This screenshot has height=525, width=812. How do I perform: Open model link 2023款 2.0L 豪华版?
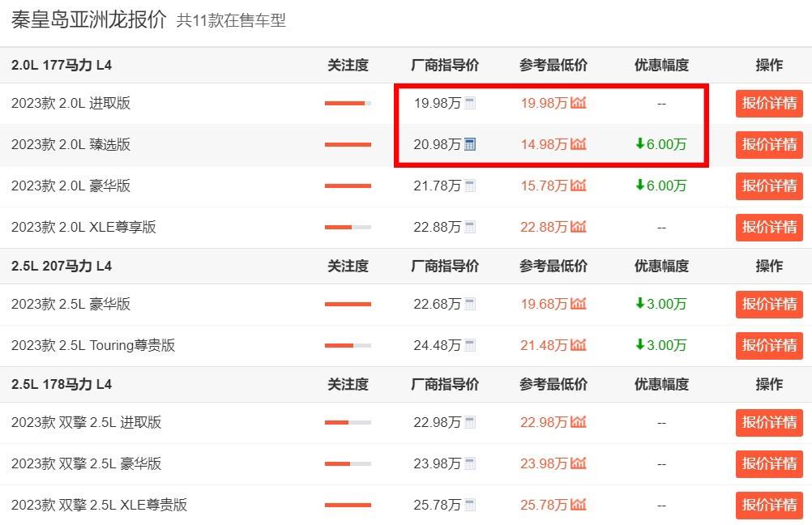click(x=71, y=186)
